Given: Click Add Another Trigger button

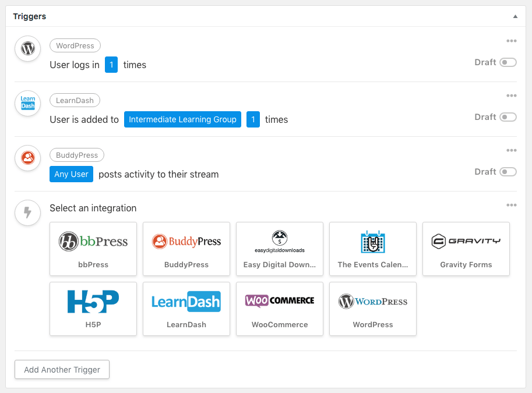Looking at the screenshot, I should pos(62,369).
